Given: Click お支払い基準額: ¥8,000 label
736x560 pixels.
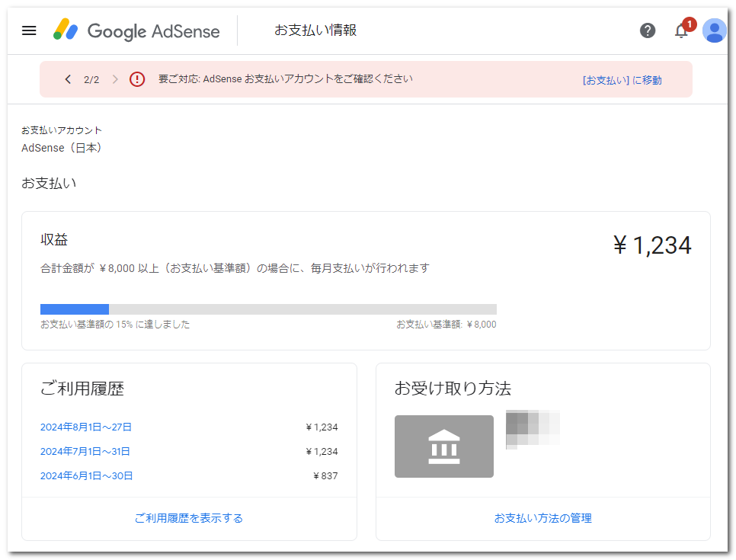Looking at the screenshot, I should point(446,325).
